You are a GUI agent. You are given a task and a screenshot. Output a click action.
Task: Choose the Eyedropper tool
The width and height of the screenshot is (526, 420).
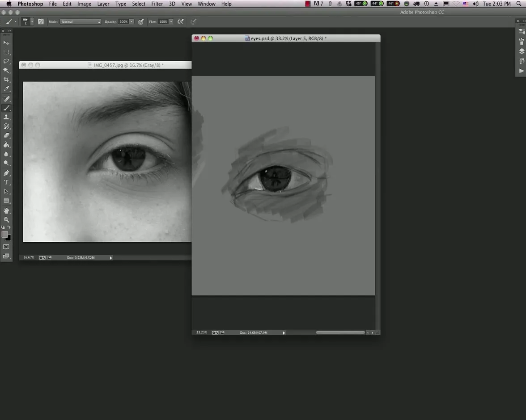(6, 89)
